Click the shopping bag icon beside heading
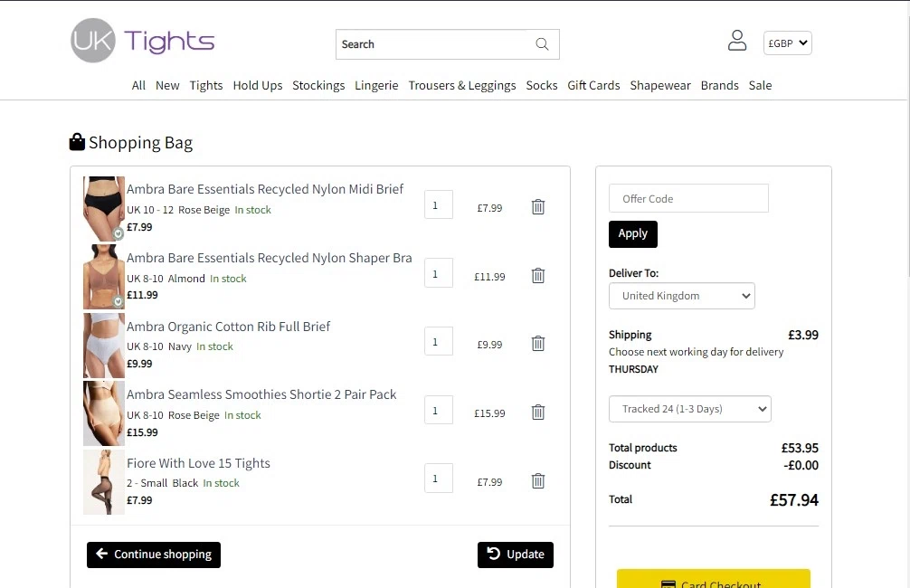 pyautogui.click(x=77, y=142)
